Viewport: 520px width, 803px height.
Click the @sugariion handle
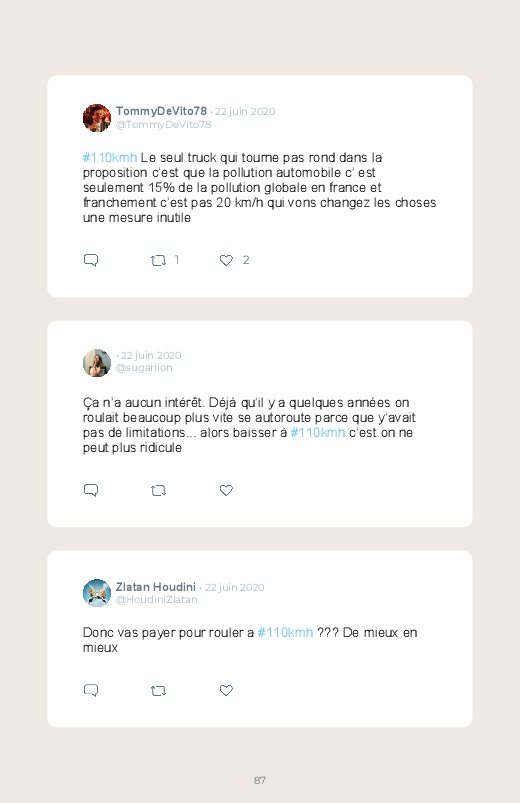[144, 368]
